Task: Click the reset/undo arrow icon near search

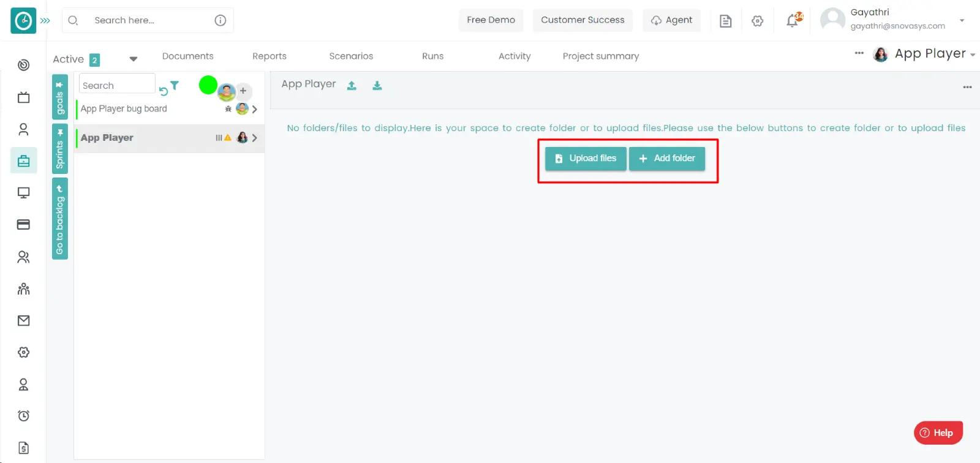Action: tap(164, 91)
